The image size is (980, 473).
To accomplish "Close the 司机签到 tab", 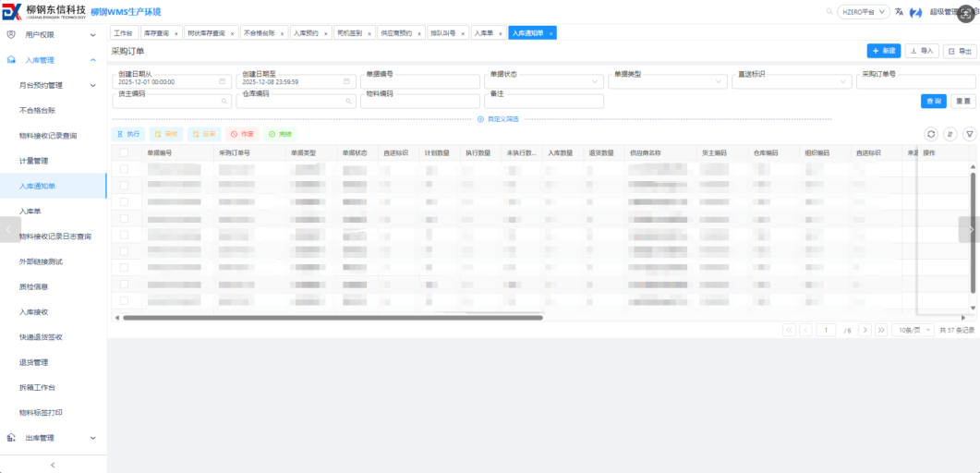I will (370, 33).
